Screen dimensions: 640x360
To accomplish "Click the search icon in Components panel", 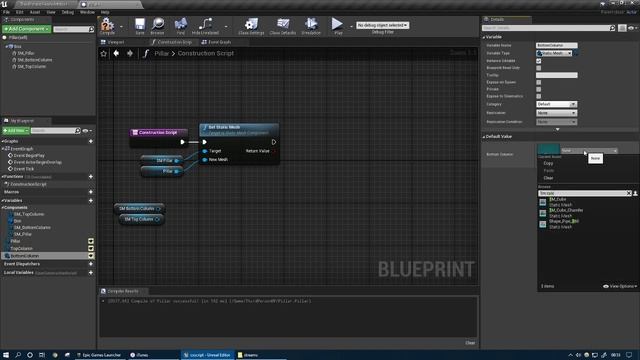I will pyautogui.click(x=91, y=29).
